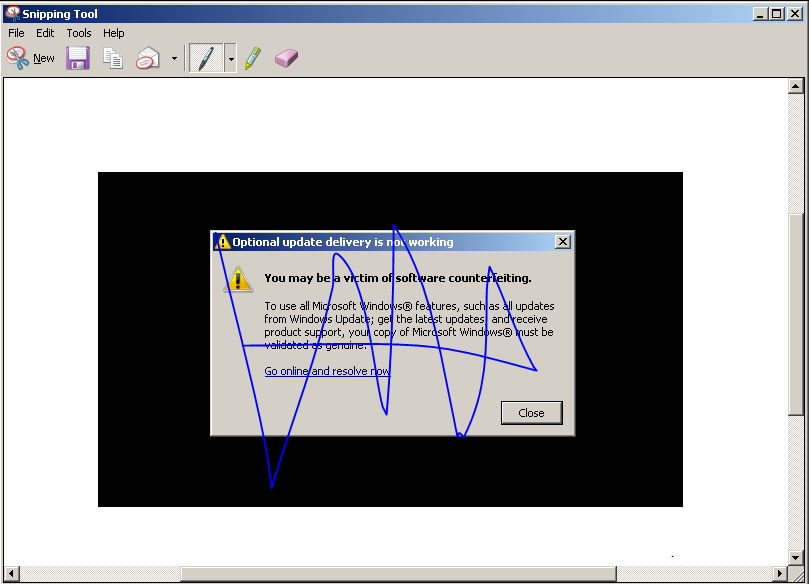Click the vertical scrollbar down arrow

(796, 557)
